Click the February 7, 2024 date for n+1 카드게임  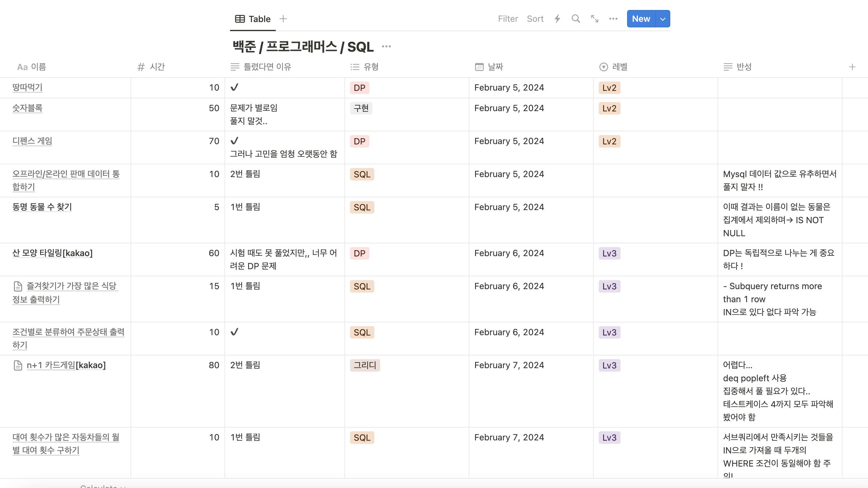pyautogui.click(x=509, y=365)
